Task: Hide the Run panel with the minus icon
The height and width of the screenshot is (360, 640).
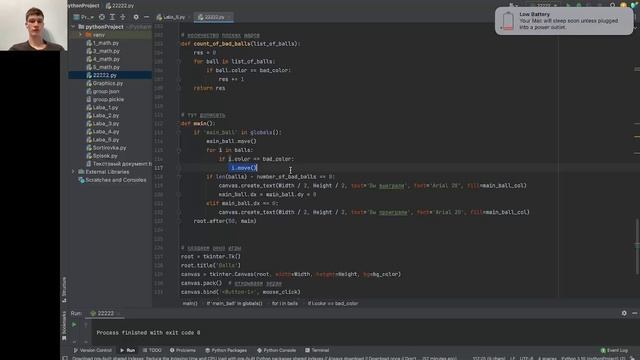Action: pyautogui.click(x=635, y=313)
